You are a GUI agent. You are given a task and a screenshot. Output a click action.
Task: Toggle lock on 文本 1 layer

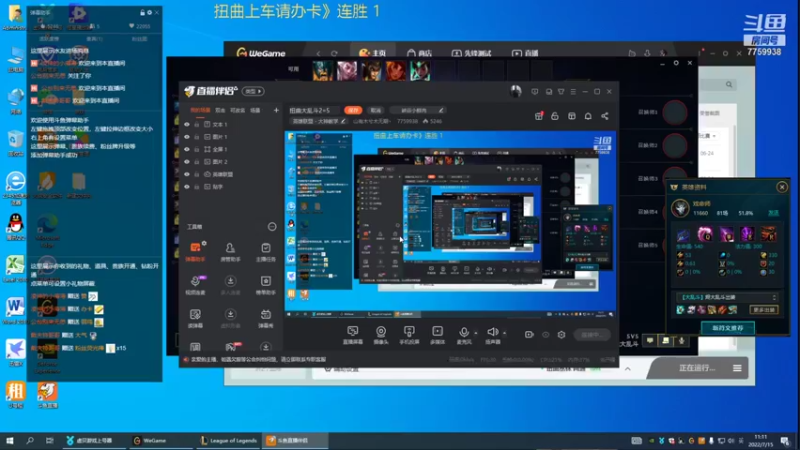pyautogui.click(x=196, y=124)
